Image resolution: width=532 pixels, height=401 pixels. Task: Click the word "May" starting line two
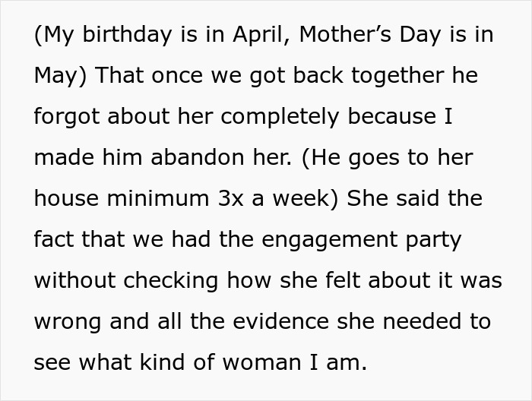coord(57,77)
